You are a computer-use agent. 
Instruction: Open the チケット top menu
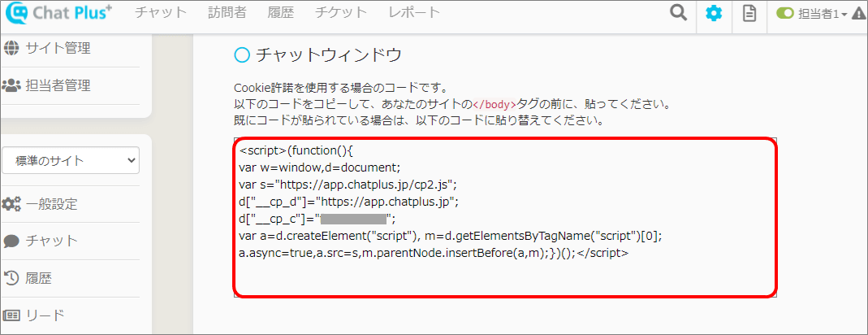(341, 13)
